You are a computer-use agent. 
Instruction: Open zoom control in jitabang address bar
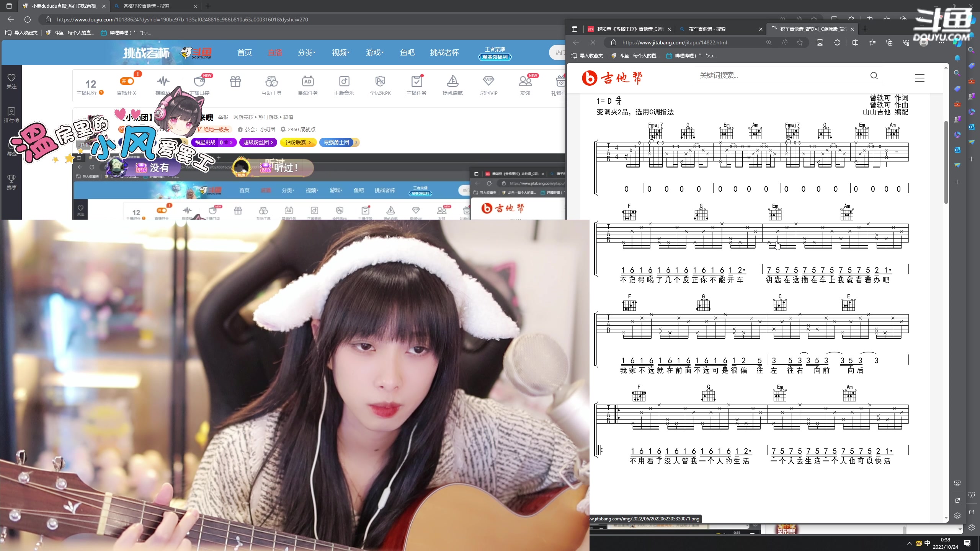769,42
